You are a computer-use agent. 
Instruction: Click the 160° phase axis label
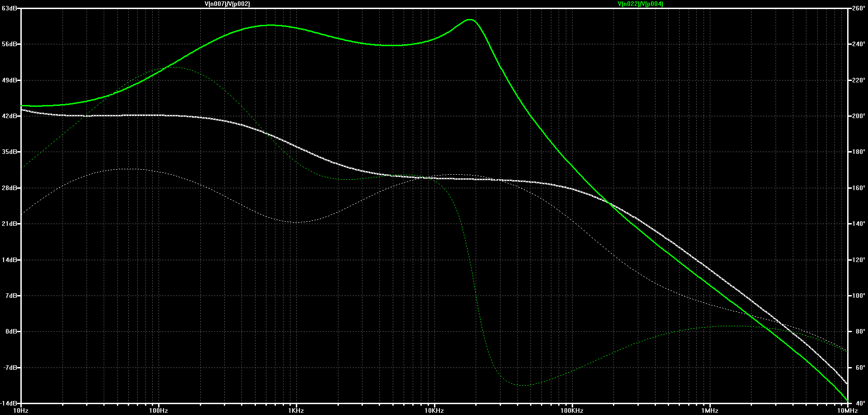[858, 188]
